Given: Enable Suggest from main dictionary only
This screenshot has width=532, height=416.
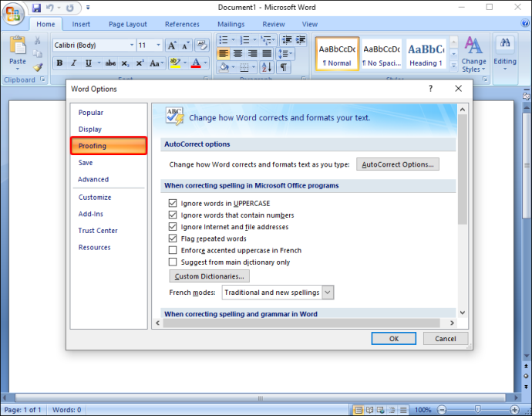Looking at the screenshot, I should pos(173,262).
